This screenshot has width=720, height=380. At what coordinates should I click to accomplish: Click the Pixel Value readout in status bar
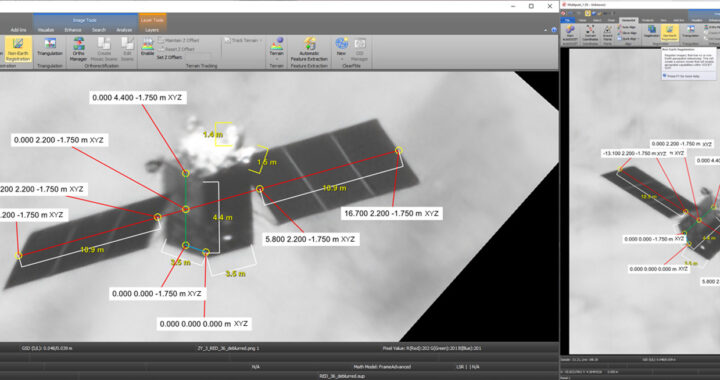432,348
